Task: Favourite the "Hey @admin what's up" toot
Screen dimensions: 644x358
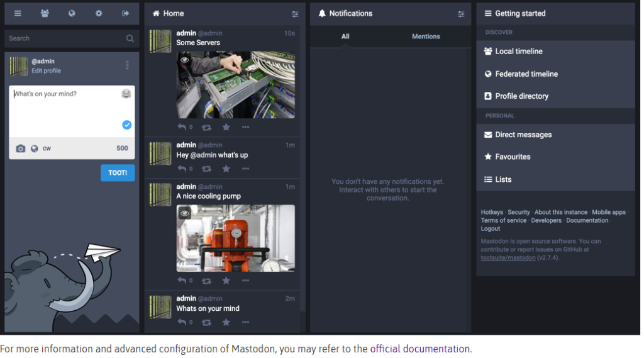Action: [226, 169]
